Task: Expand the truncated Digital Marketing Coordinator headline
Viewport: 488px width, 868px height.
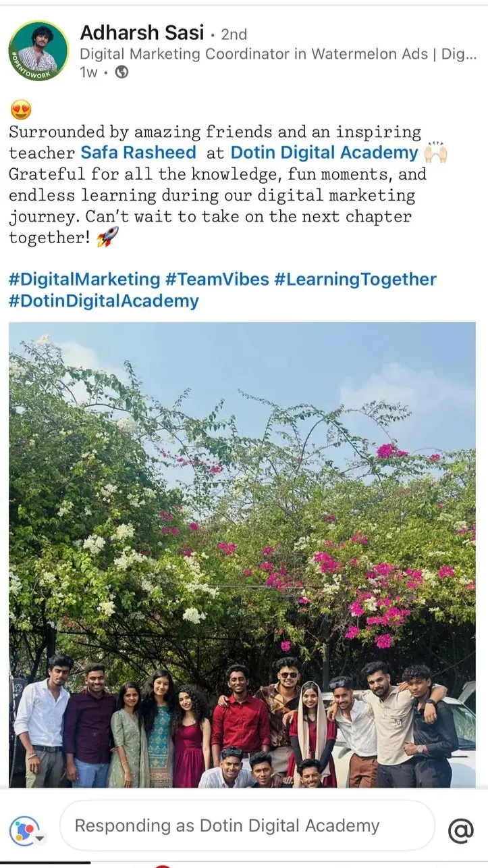Action: 278,54
